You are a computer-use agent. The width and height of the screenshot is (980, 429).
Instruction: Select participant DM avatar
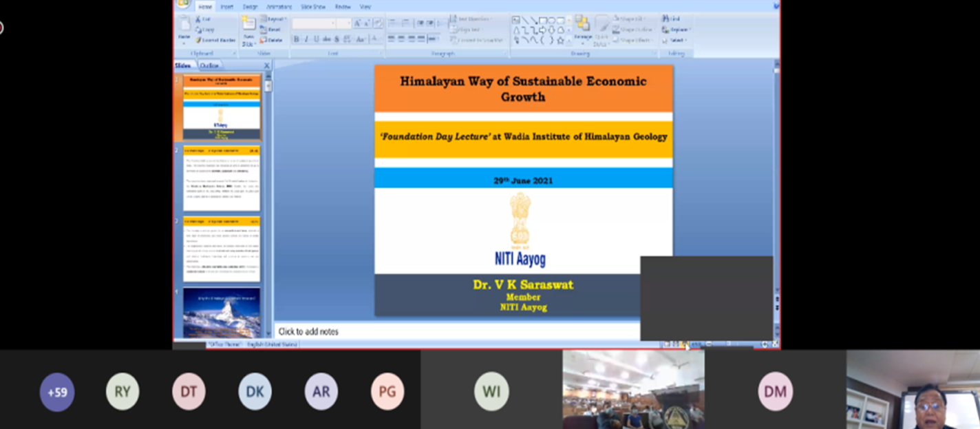[776, 392]
